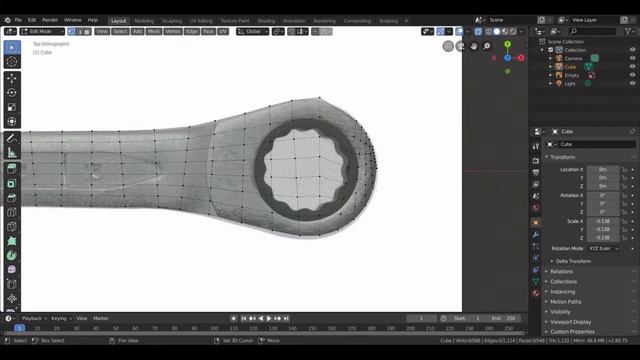
Task: Hide the Cube object in outliner
Action: (x=632, y=67)
